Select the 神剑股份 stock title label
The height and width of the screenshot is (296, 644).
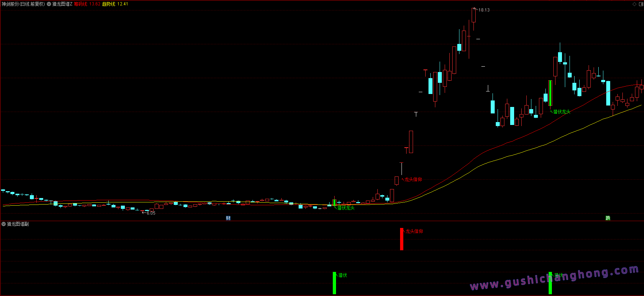[23, 4]
